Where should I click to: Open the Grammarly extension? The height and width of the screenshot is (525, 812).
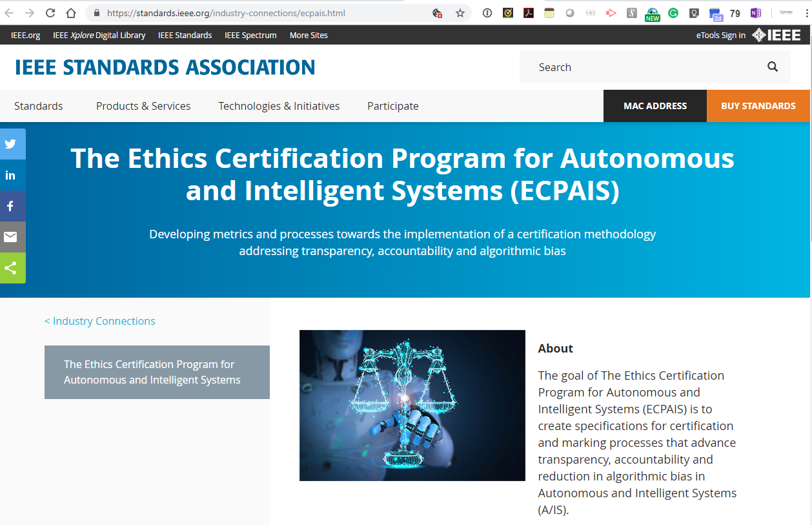673,13
